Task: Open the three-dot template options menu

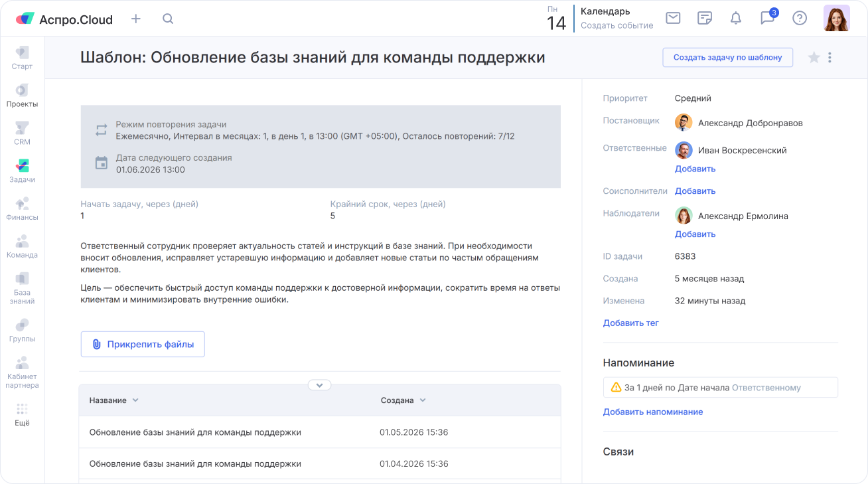Action: [830, 58]
